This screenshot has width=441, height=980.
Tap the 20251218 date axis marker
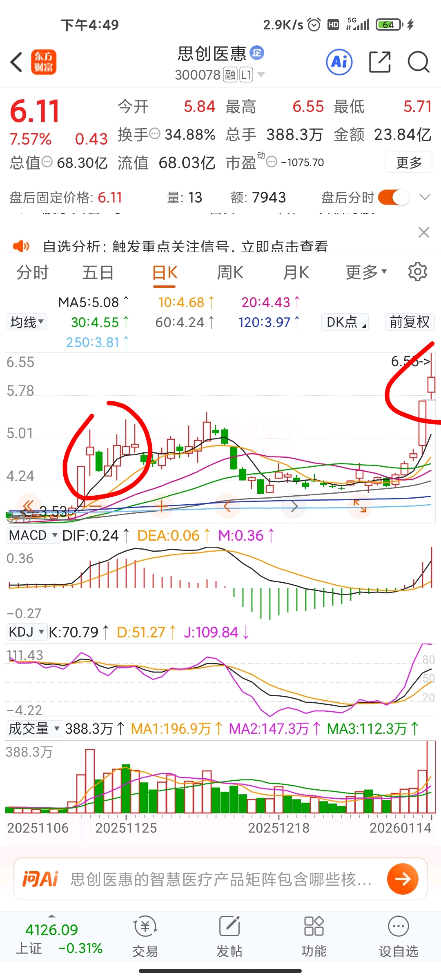pos(279,828)
